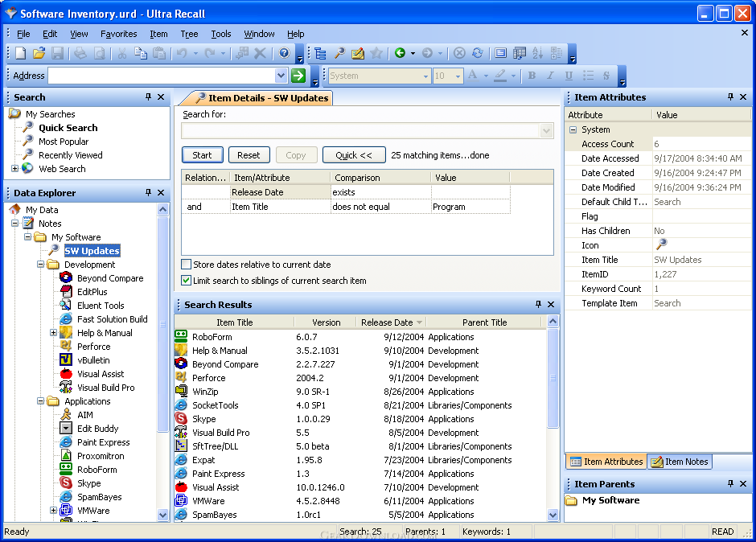Expand the Web Search node
The height and width of the screenshot is (542, 756).
coord(15,169)
